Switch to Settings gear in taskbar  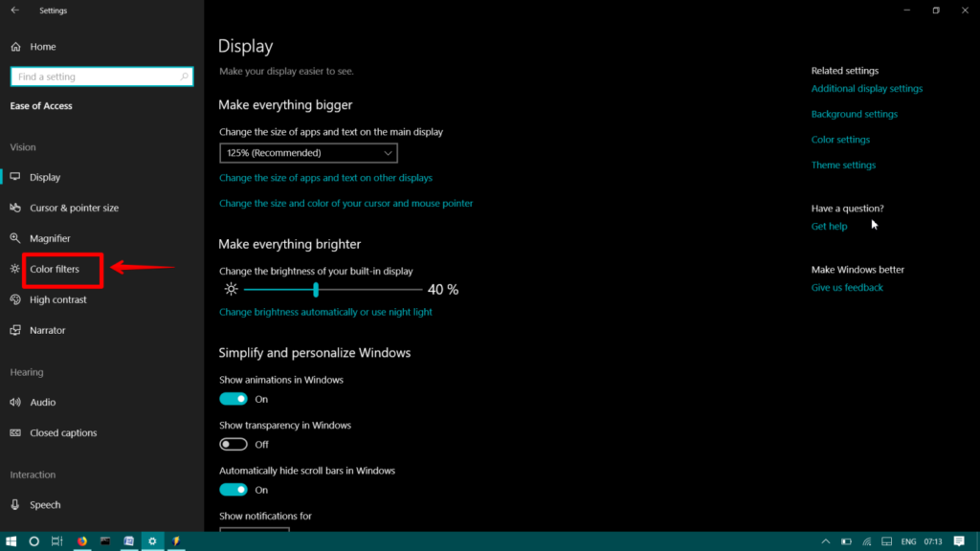pos(152,541)
